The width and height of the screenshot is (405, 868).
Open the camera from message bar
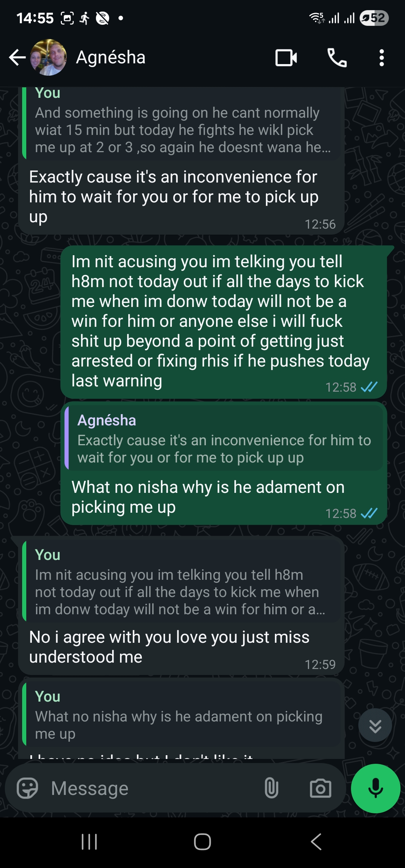pyautogui.click(x=320, y=788)
